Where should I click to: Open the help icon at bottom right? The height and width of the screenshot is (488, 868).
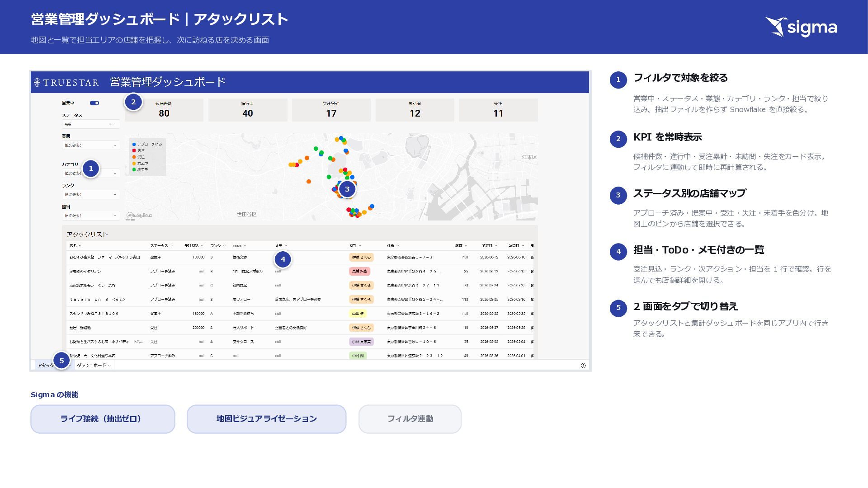pos(583,366)
